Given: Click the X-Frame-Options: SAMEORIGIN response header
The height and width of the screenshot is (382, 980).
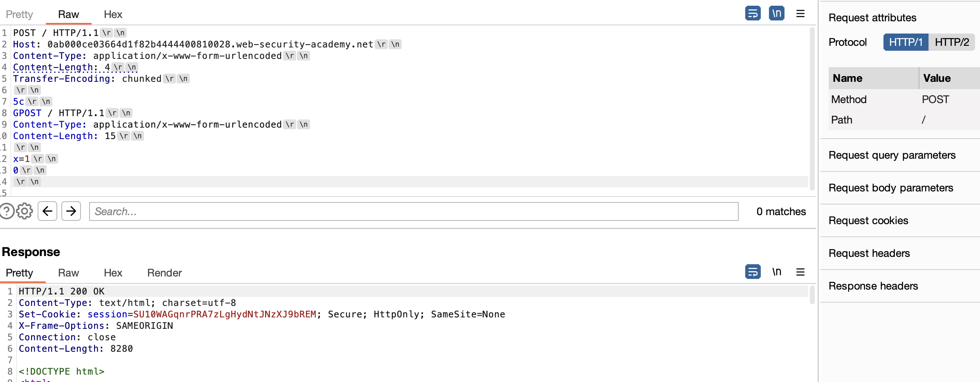Looking at the screenshot, I should (96, 326).
